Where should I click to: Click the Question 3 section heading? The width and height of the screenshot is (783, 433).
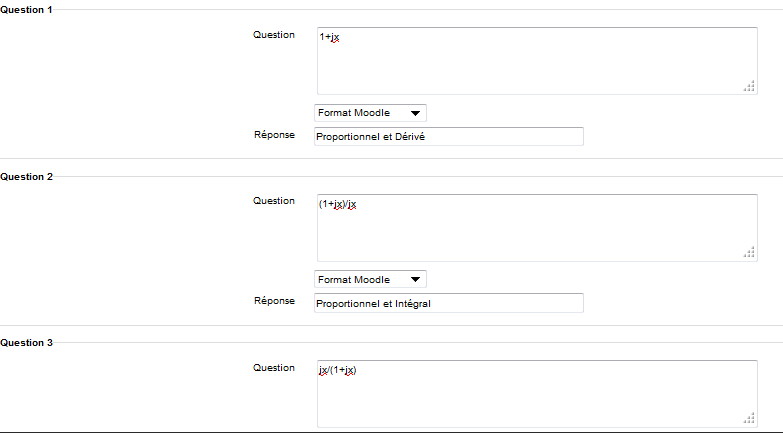coord(26,343)
